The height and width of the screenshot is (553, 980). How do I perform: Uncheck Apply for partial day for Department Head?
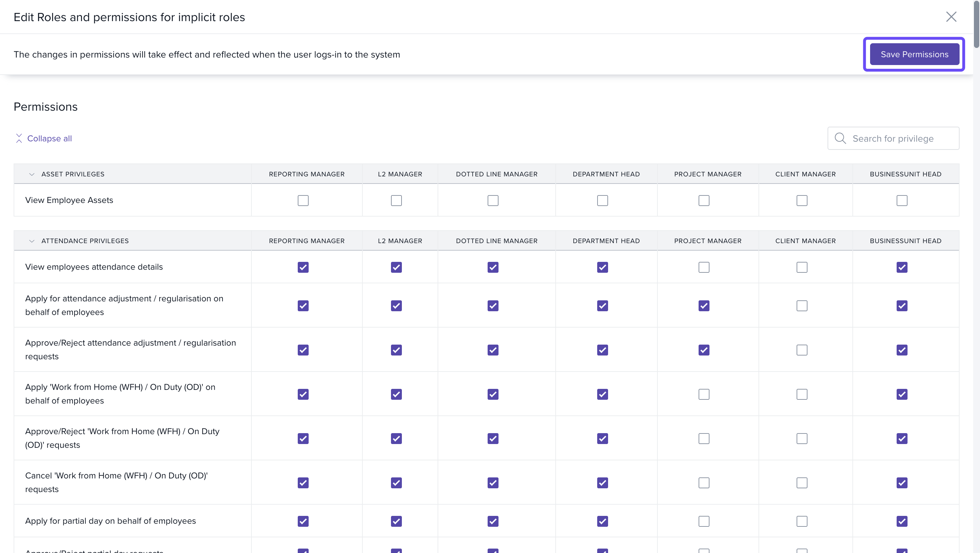[x=602, y=521]
